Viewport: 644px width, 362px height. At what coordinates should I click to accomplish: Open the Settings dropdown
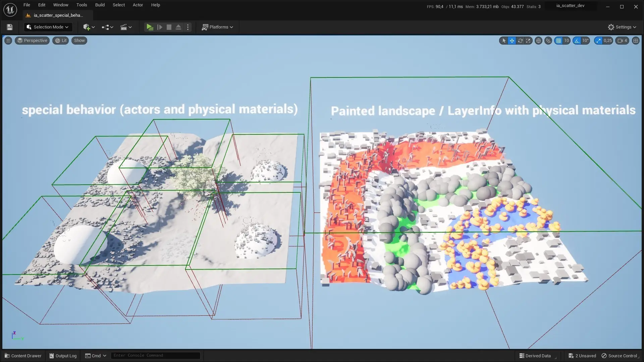tap(622, 27)
